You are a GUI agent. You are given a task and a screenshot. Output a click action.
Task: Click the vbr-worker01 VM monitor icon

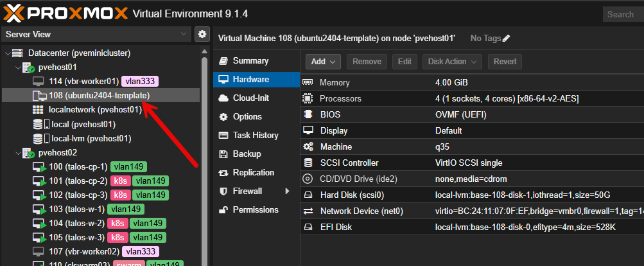click(x=39, y=82)
